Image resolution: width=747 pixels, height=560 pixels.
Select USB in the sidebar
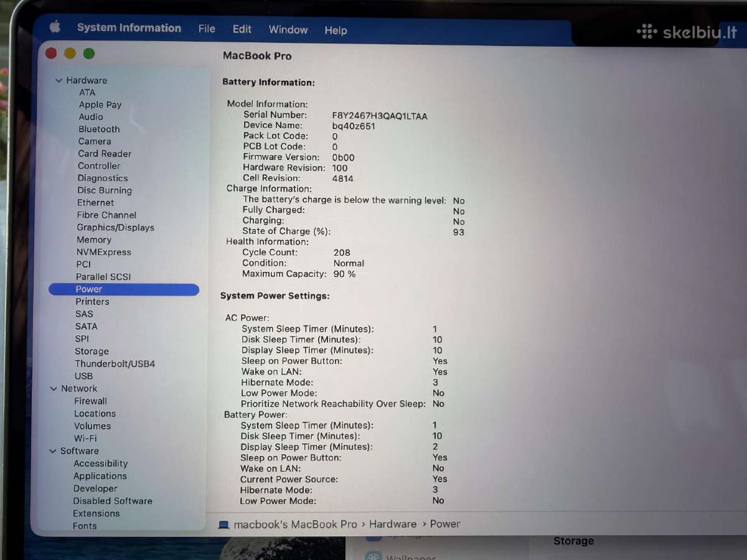pyautogui.click(x=84, y=376)
